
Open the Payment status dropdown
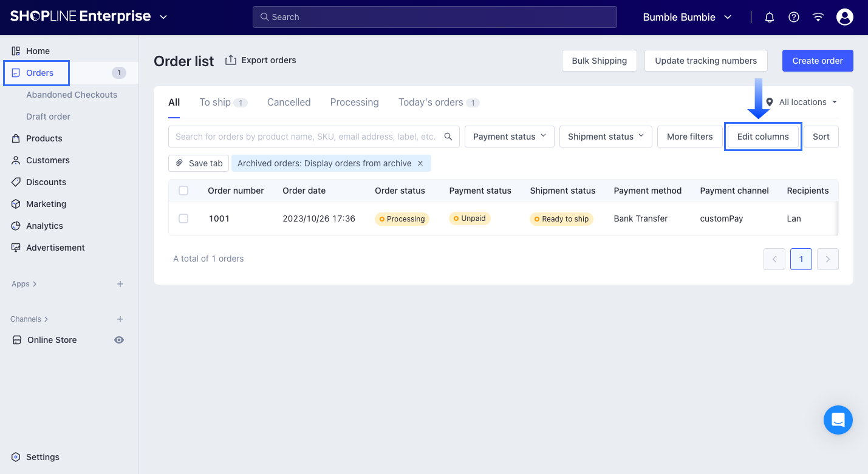pyautogui.click(x=509, y=137)
